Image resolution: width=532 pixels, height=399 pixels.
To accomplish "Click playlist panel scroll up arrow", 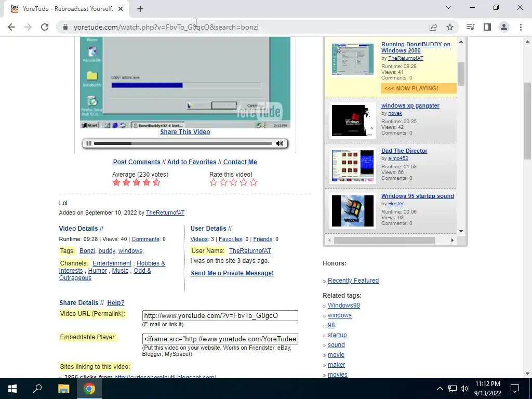I will tap(461, 42).
